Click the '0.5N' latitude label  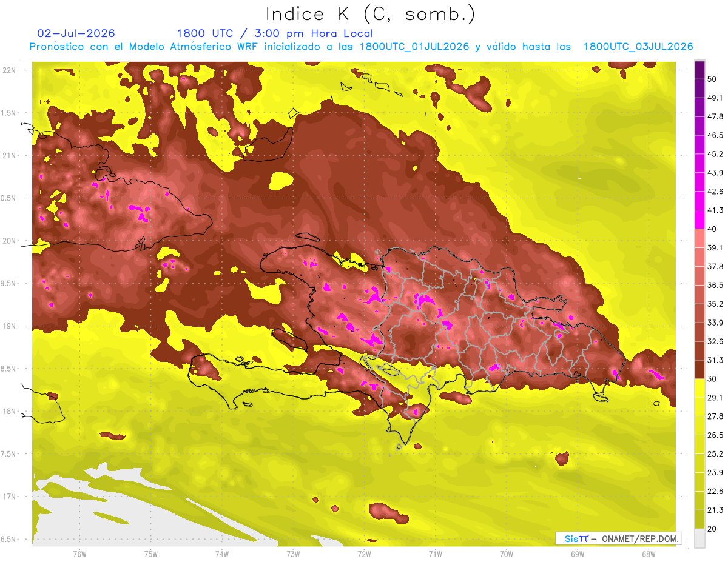coord(9,198)
